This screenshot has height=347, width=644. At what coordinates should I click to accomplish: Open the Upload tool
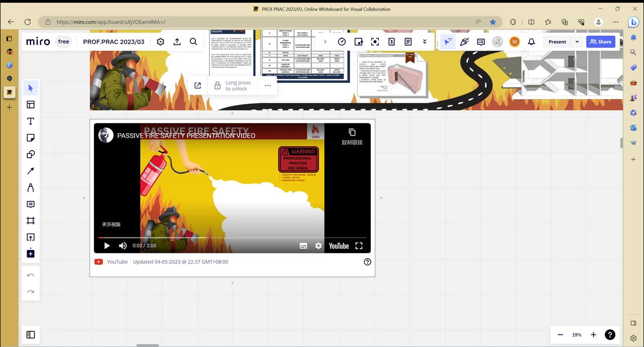click(x=31, y=238)
